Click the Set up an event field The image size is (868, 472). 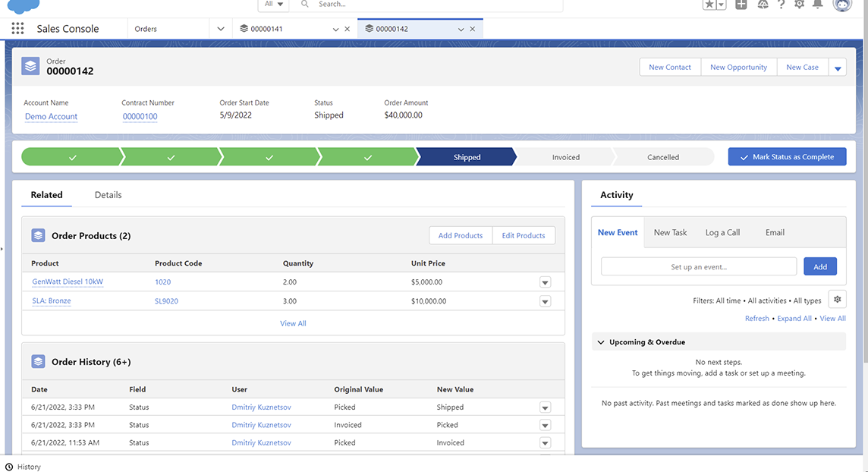point(699,266)
